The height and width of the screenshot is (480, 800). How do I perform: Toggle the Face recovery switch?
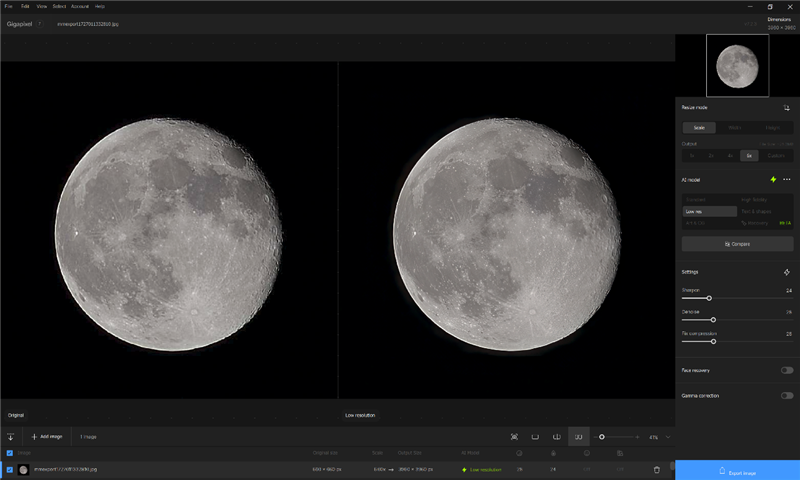[x=787, y=370]
